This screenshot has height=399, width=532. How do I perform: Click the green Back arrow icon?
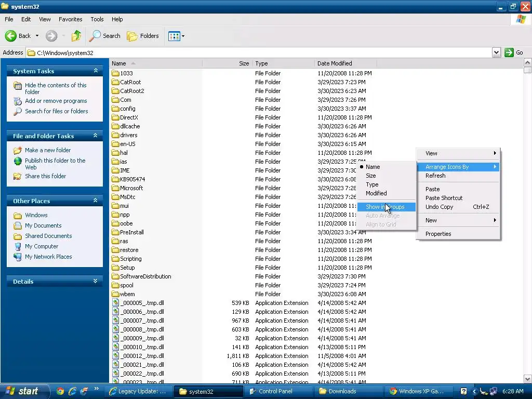(x=10, y=36)
